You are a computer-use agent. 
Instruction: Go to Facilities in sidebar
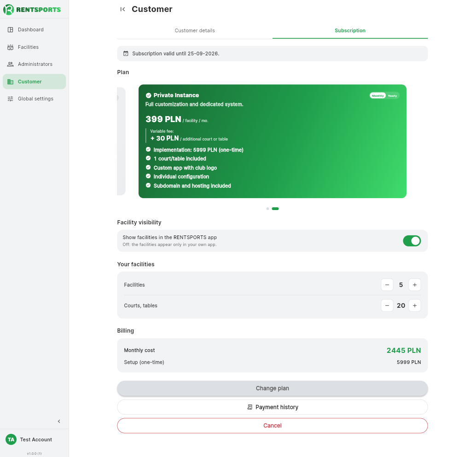[x=35, y=47]
